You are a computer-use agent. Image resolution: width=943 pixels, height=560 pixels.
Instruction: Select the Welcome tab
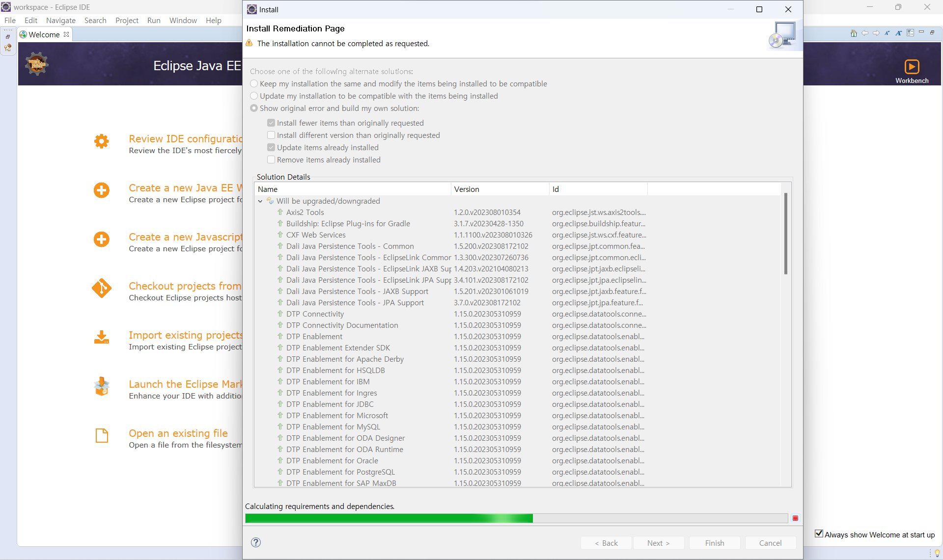(44, 34)
